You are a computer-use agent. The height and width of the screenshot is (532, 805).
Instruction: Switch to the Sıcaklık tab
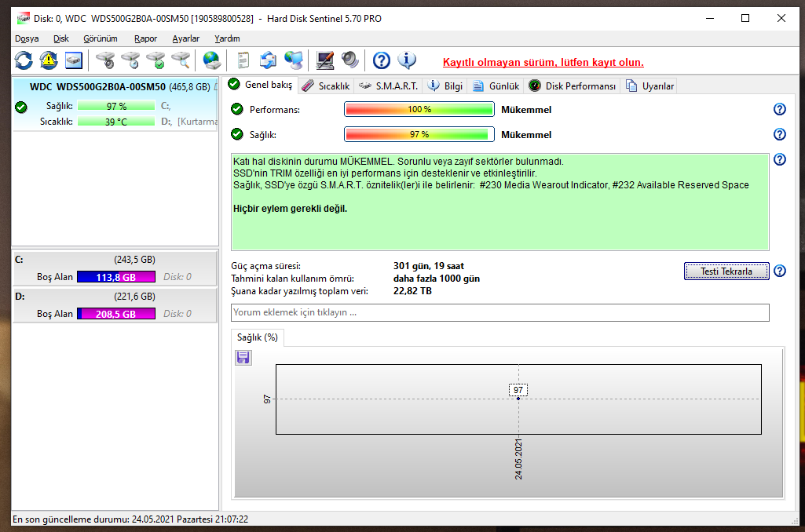pos(326,86)
